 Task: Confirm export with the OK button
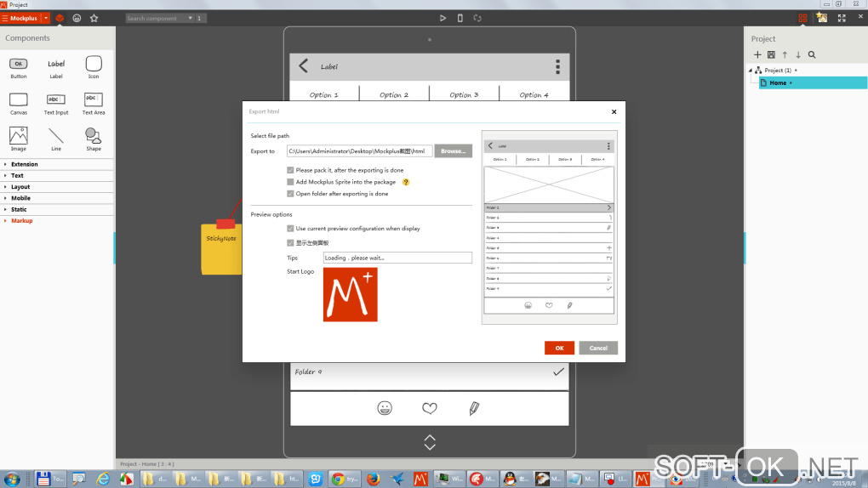(x=559, y=348)
